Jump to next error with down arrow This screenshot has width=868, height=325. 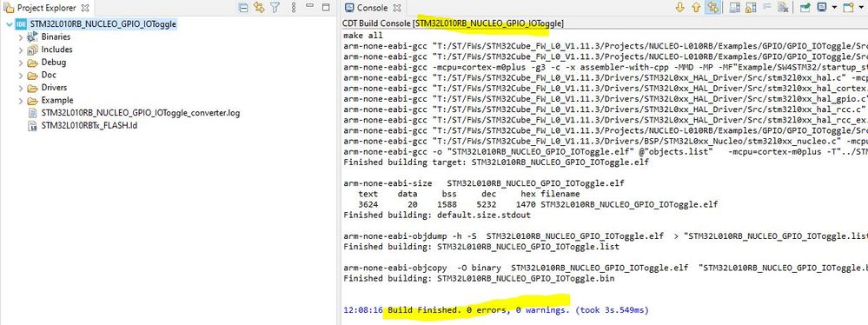[680, 8]
